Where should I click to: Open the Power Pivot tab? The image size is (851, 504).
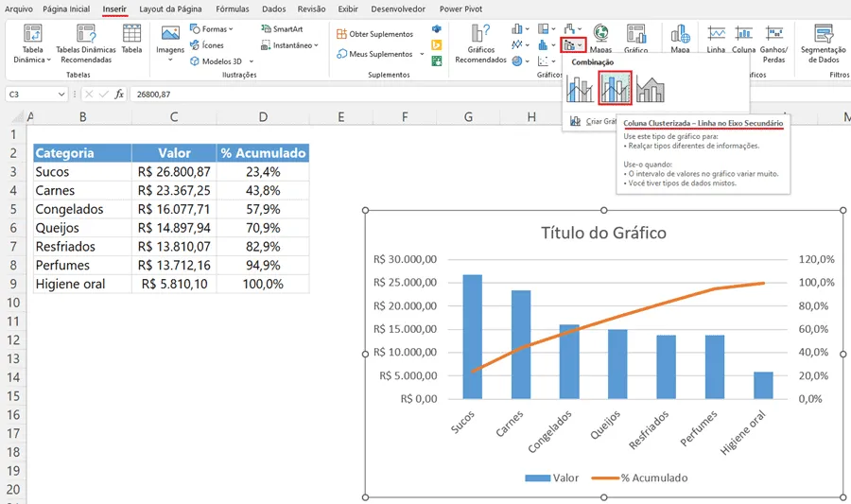click(x=460, y=9)
